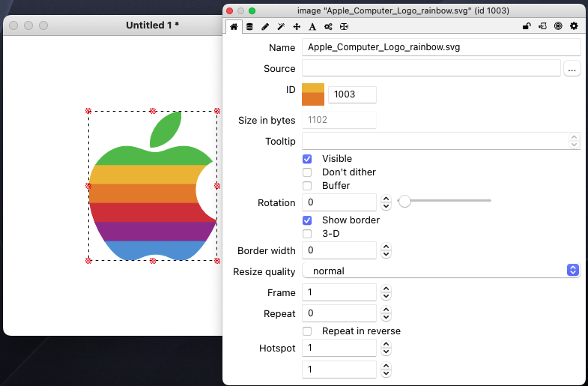Click the target select-object icon

click(x=558, y=26)
